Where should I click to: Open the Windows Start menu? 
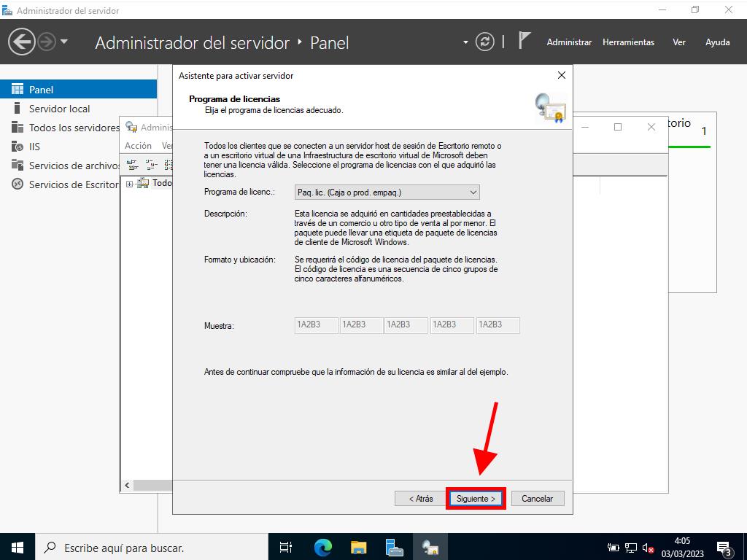pyautogui.click(x=18, y=547)
